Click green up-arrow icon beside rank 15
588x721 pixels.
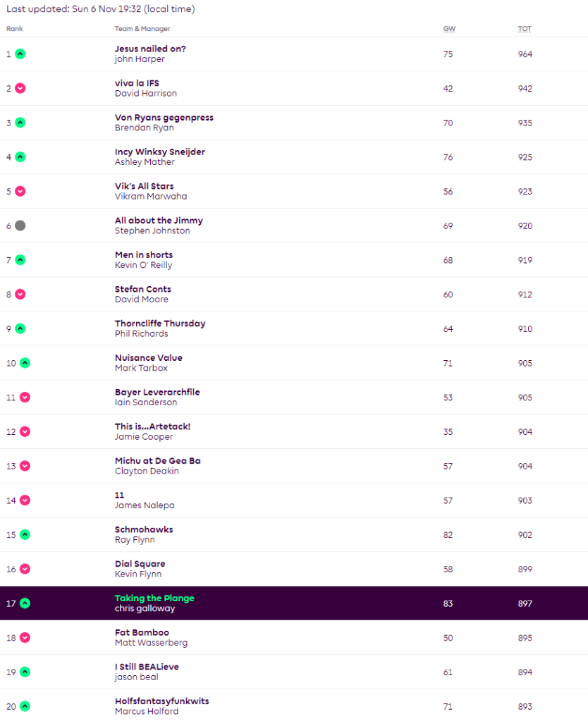(25, 535)
